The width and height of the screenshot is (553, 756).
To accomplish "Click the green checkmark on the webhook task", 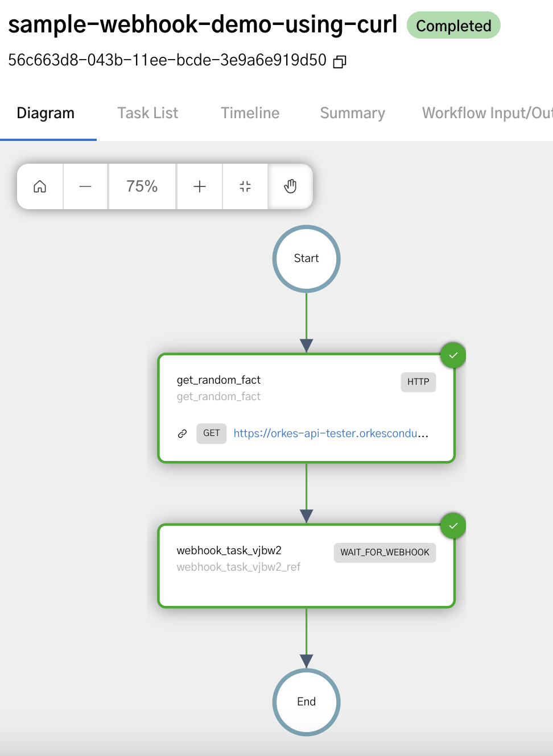I will click(453, 526).
